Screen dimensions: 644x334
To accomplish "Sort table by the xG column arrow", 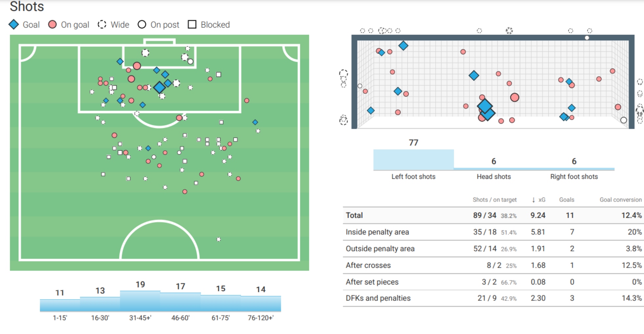I will pos(534,200).
